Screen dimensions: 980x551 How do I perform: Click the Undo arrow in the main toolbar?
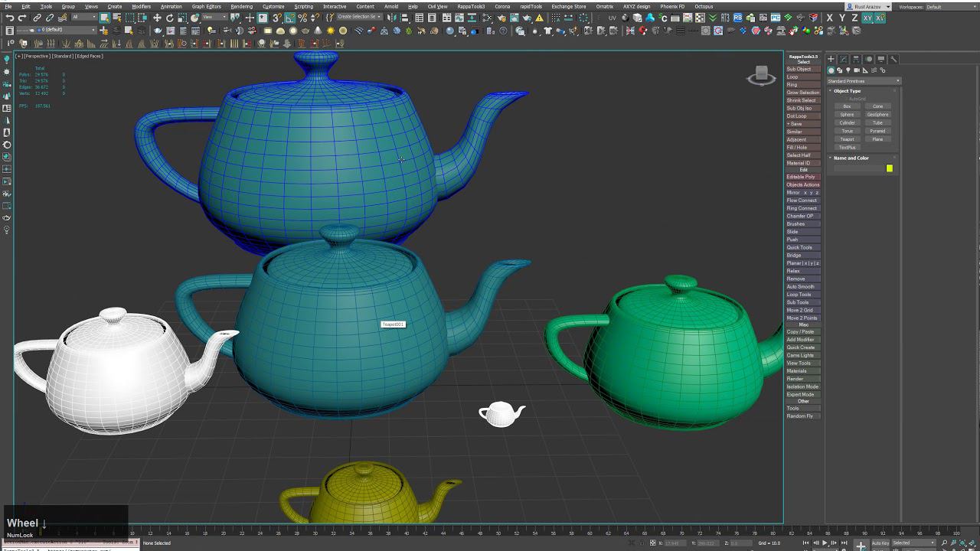[x=10, y=18]
